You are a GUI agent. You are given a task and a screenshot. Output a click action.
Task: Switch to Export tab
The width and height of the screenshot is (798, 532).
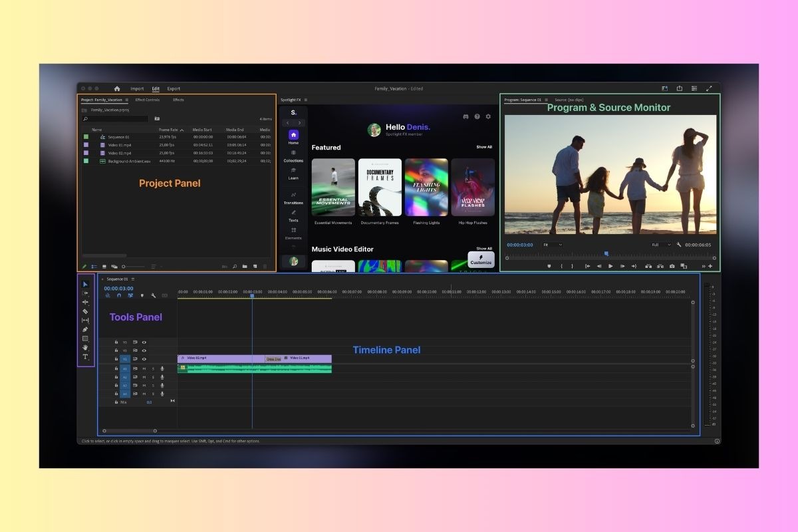[x=174, y=88]
